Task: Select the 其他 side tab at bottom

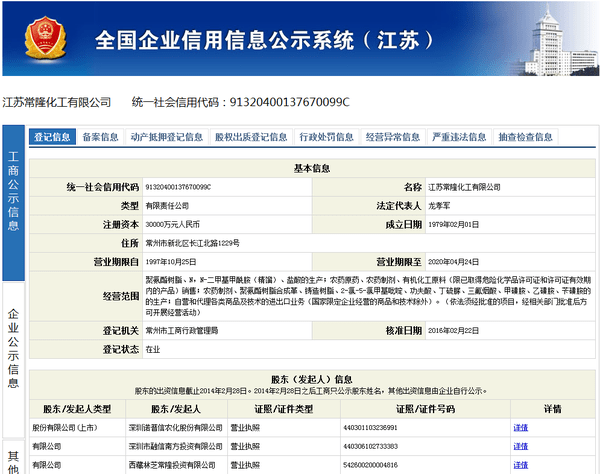Action: click(13, 459)
